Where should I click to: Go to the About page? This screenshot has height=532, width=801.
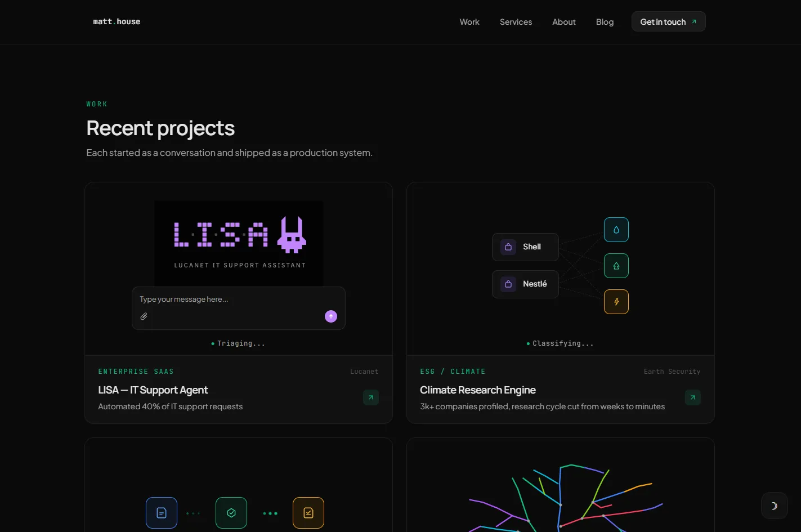564,22
